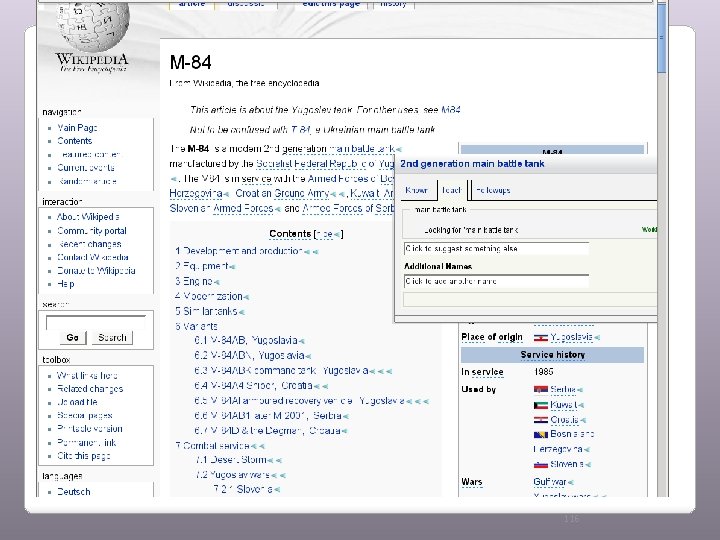
Task: Open Slovenian Armed Forces link
Action: (x=221, y=208)
